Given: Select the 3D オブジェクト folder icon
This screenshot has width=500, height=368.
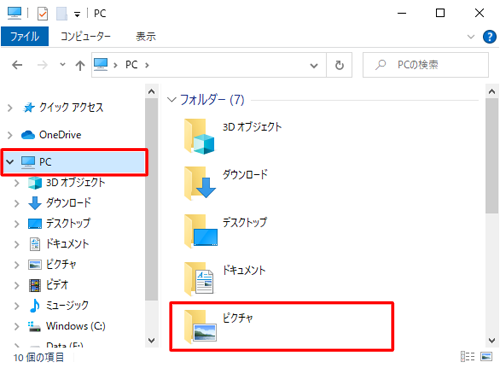Looking at the screenshot, I should tap(199, 137).
